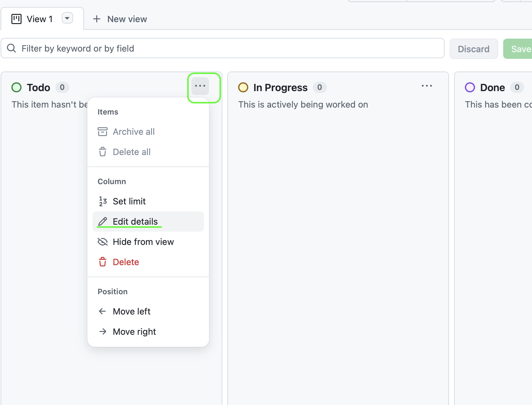The image size is (532, 405).
Task: Open the View 1 options dropdown arrow
Action: click(x=67, y=18)
